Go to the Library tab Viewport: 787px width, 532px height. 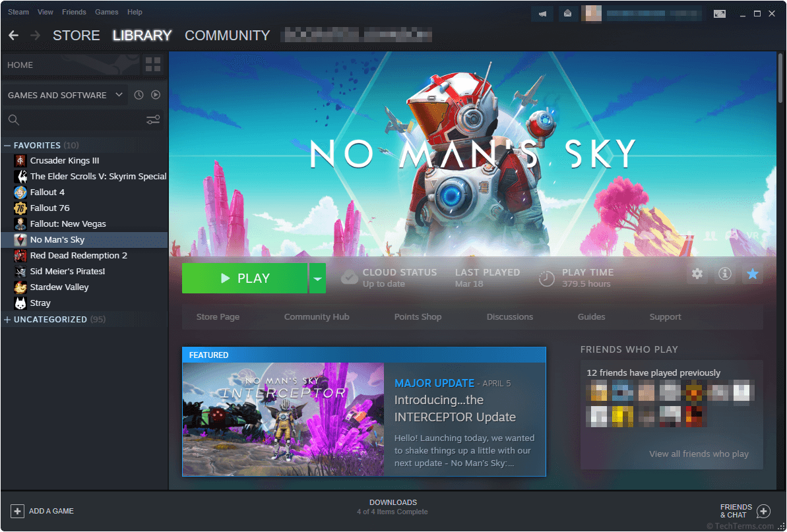142,35
